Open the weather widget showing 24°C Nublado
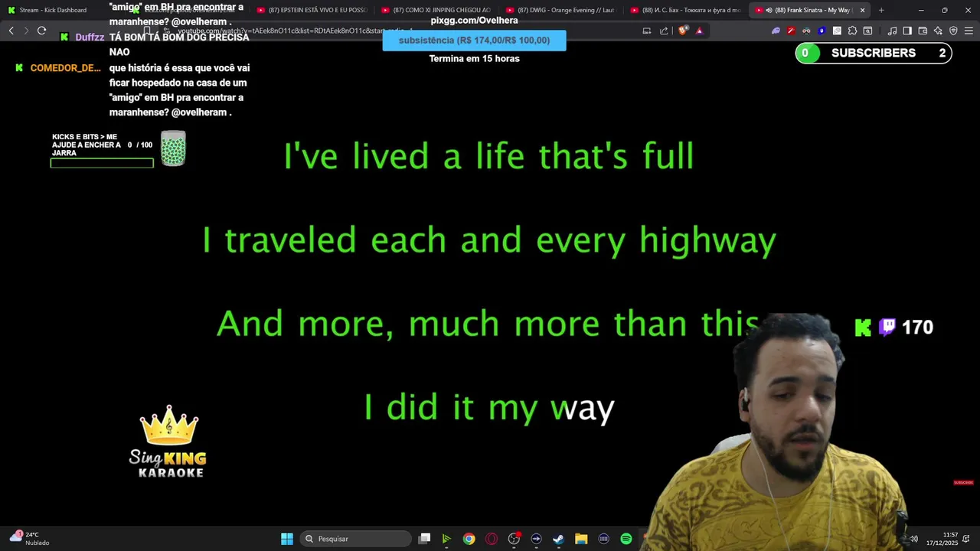 tap(29, 539)
